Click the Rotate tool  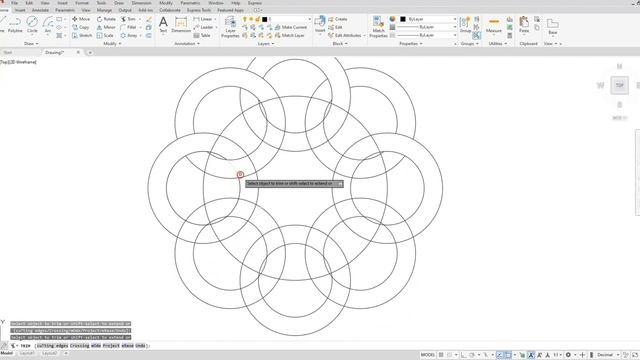click(106, 19)
